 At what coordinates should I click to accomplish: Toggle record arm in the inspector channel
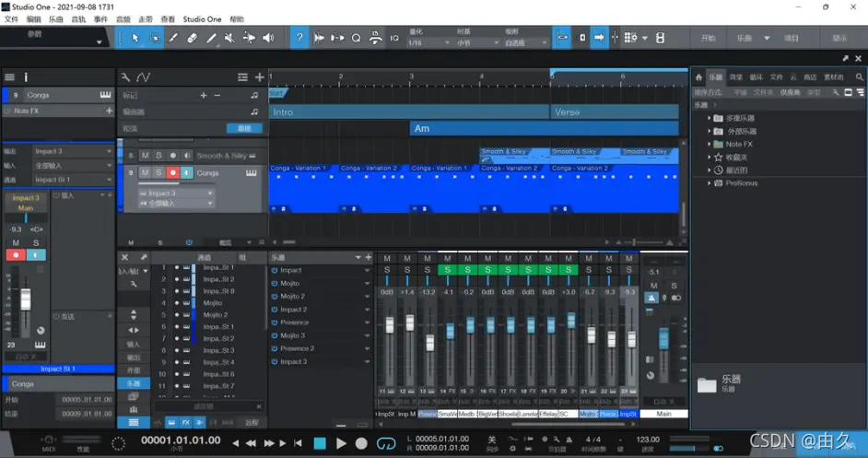(x=16, y=254)
